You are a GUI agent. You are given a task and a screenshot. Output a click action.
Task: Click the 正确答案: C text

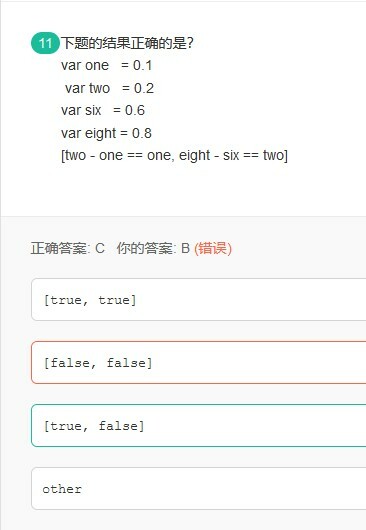(68, 248)
